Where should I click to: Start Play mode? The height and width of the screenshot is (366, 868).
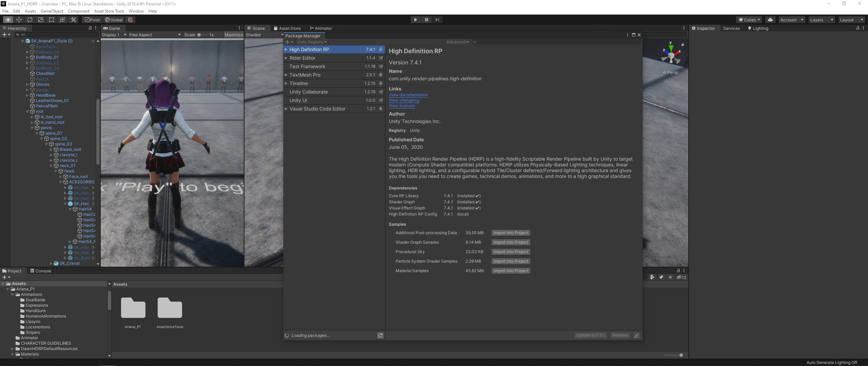click(415, 20)
